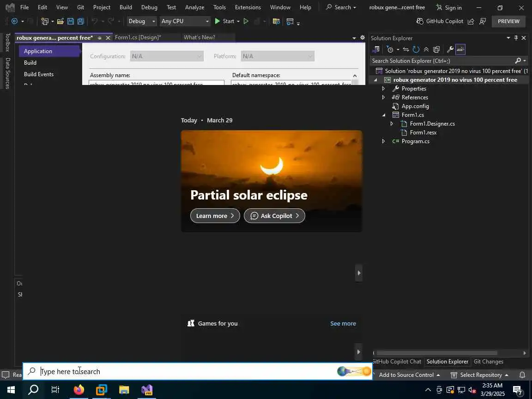Open the Any CPU platform dropdown
The height and width of the screenshot is (399, 532).
185,21
